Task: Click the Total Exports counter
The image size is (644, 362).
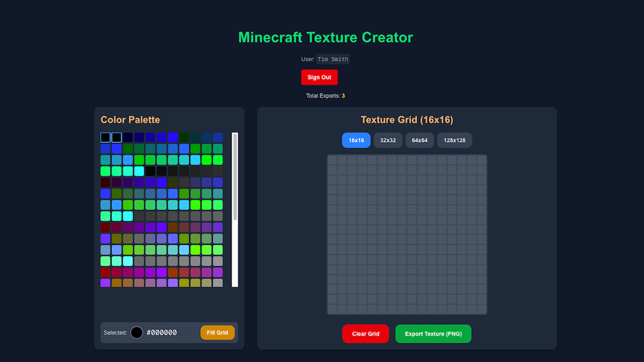Action: 325,96
